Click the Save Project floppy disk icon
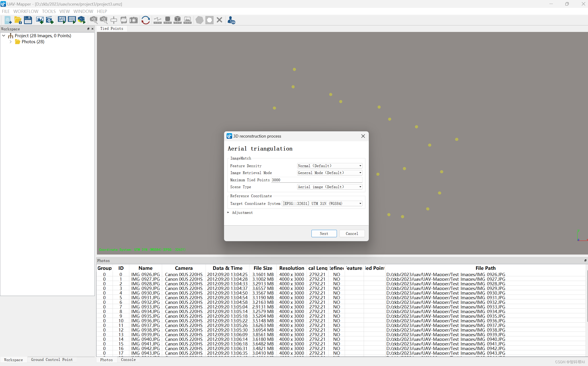 (x=28, y=20)
